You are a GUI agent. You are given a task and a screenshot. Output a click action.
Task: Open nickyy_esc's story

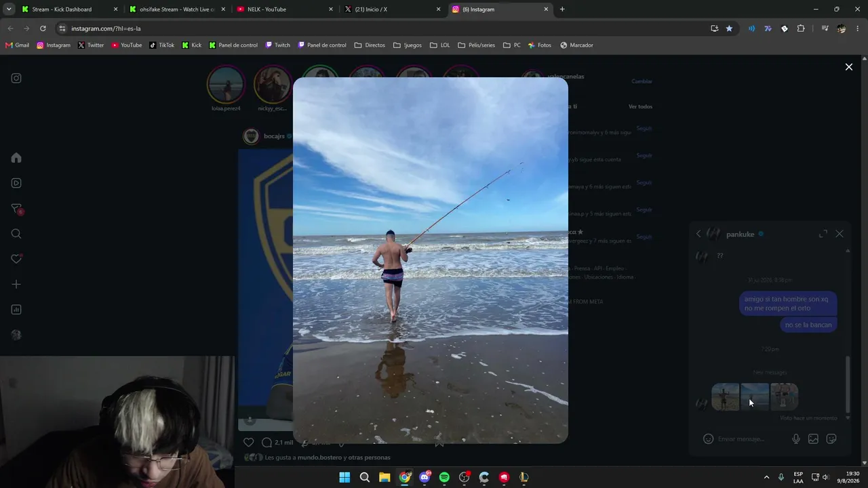272,85
